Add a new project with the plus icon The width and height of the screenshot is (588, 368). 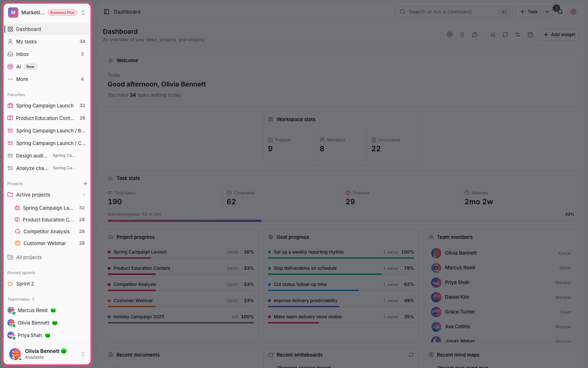pyautogui.click(x=85, y=184)
